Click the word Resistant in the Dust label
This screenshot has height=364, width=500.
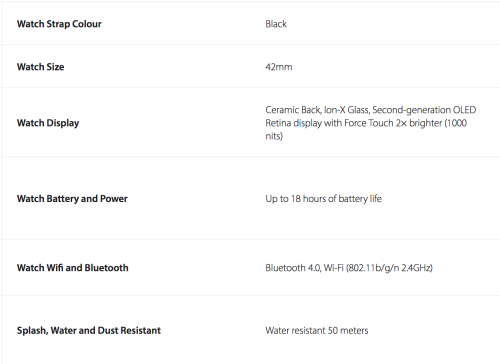point(140,330)
